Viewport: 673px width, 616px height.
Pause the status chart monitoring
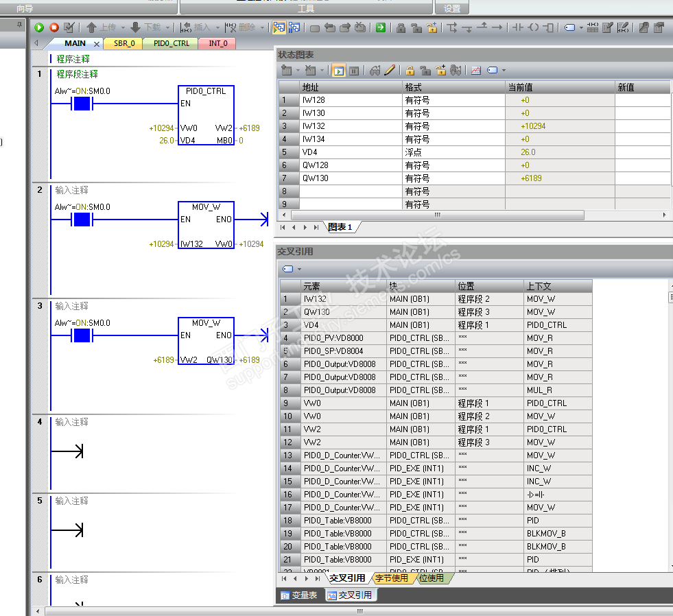click(x=354, y=70)
